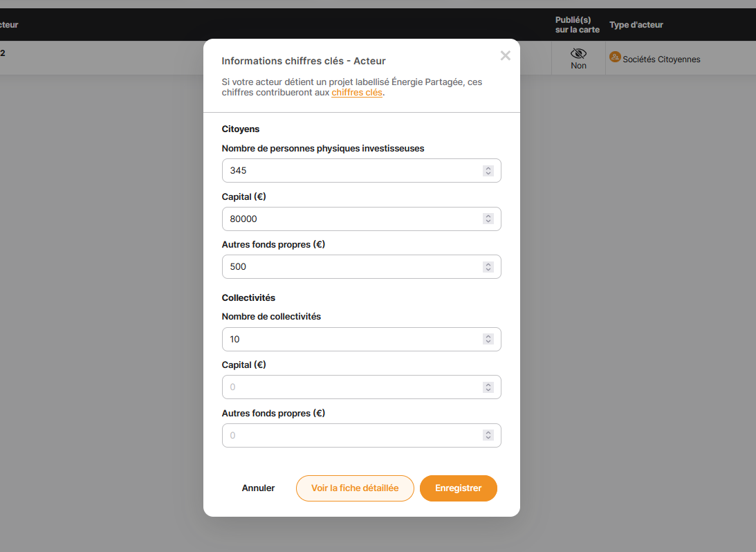Click the empty Collectivités Autres fonds propres field
756x552 pixels.
click(362, 435)
